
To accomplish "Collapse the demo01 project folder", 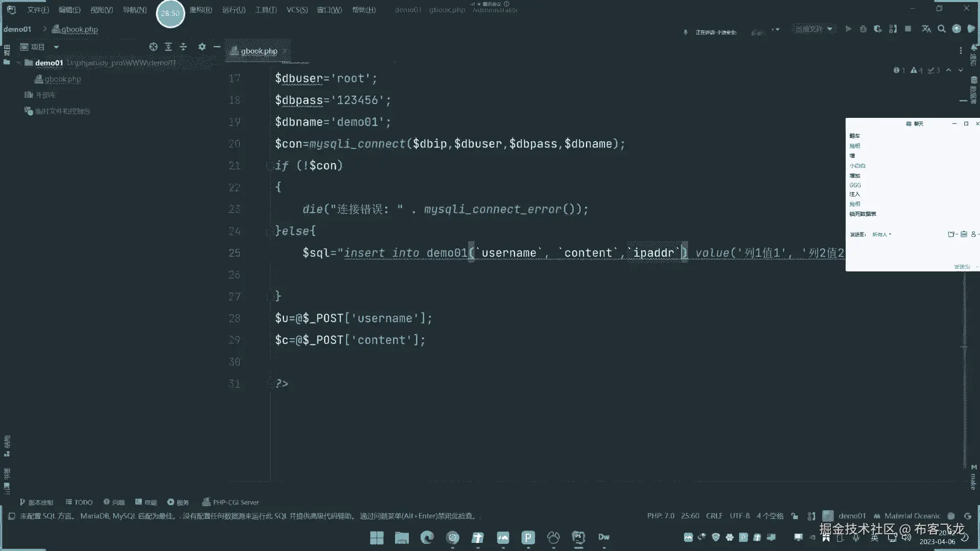I will click(x=19, y=63).
